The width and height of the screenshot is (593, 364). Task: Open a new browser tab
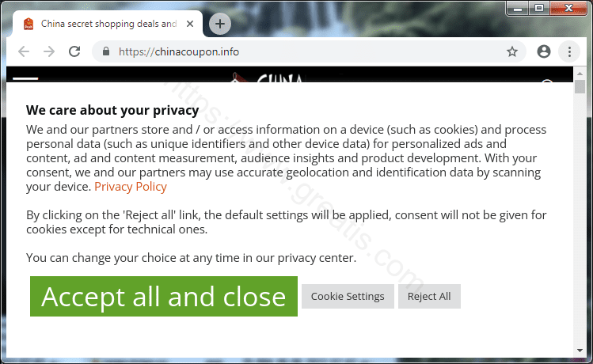click(219, 25)
